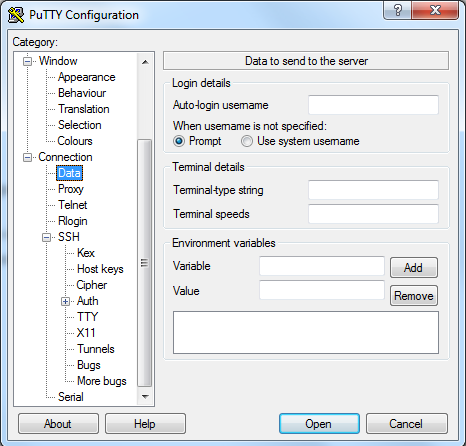The image size is (466, 446).
Task: Go to the Colours settings
Action: click(75, 141)
